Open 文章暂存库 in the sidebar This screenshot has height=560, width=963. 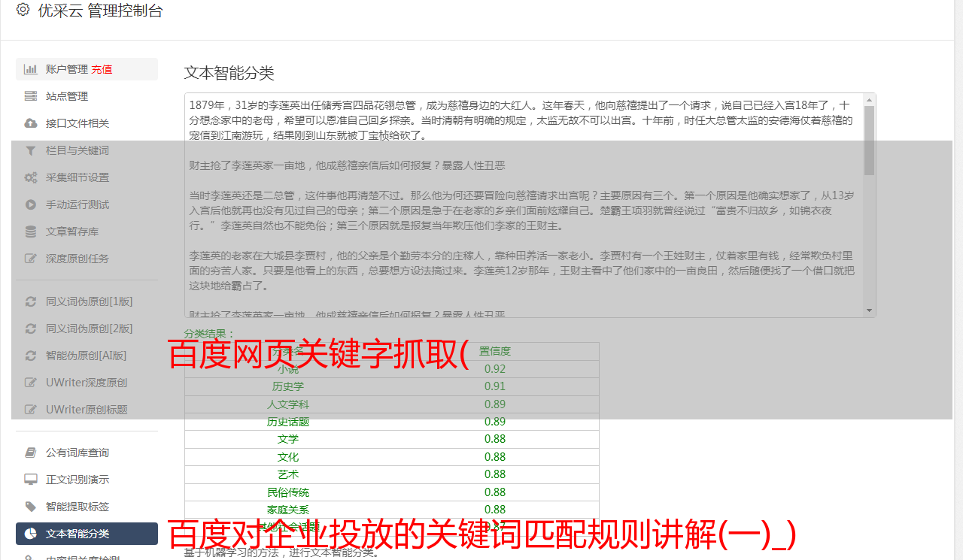(x=87, y=232)
